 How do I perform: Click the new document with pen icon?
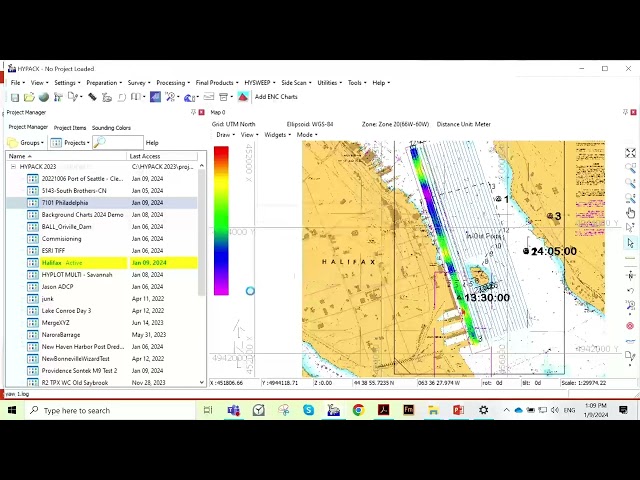73,97
